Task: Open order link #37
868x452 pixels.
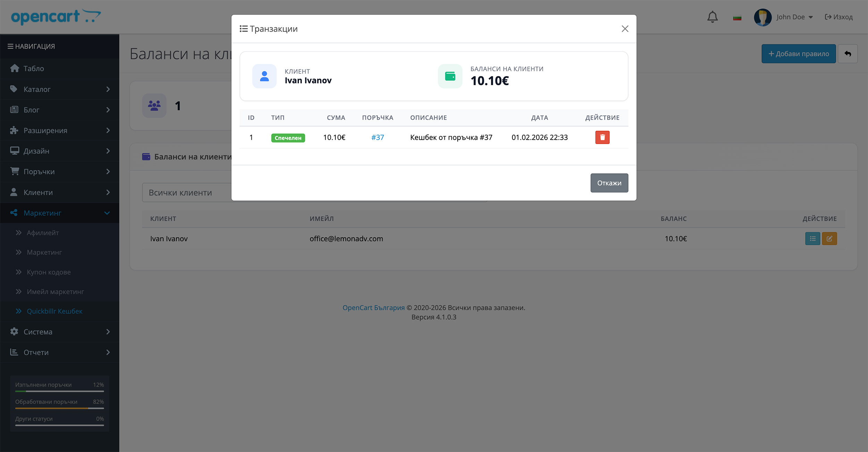Action: click(x=377, y=138)
